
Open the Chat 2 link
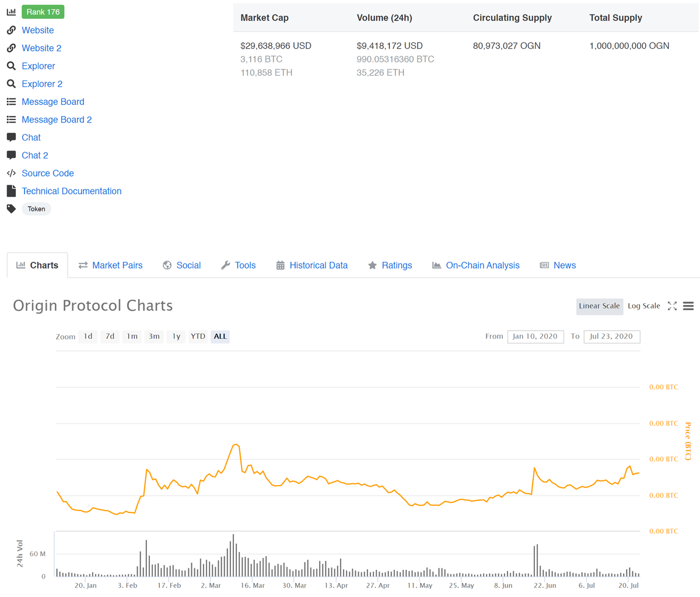point(35,155)
